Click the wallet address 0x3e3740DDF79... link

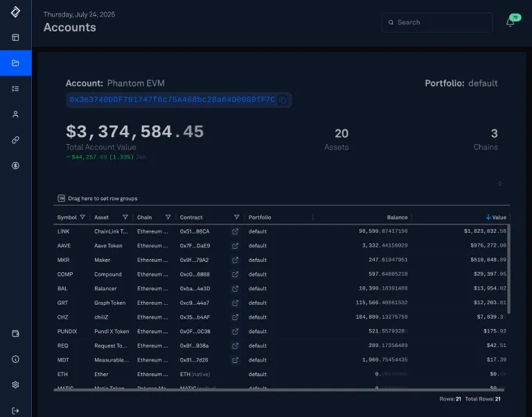172,100
